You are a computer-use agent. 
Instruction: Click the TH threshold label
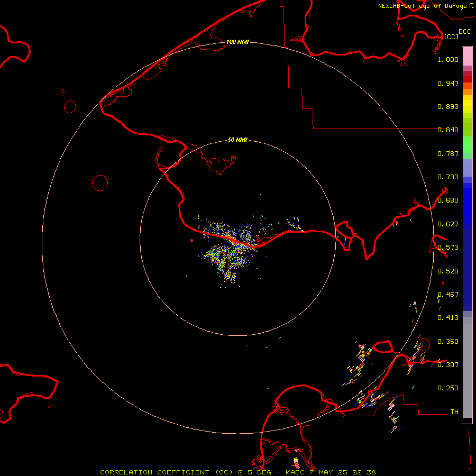454,412
